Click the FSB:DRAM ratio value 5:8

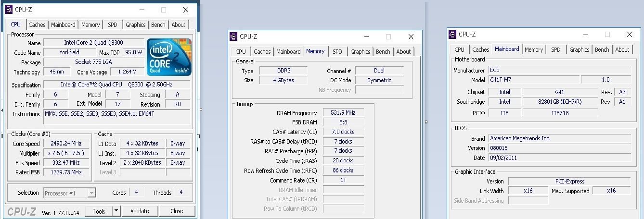(344, 122)
